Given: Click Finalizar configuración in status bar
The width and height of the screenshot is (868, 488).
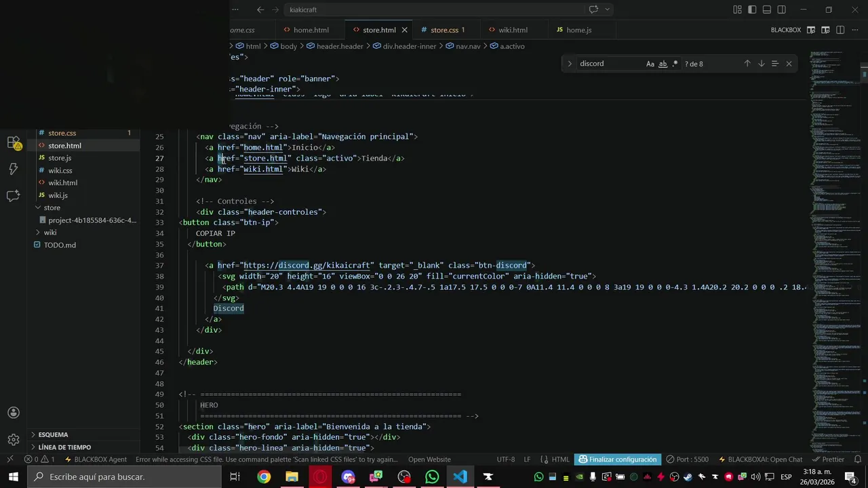Looking at the screenshot, I should coord(617,460).
